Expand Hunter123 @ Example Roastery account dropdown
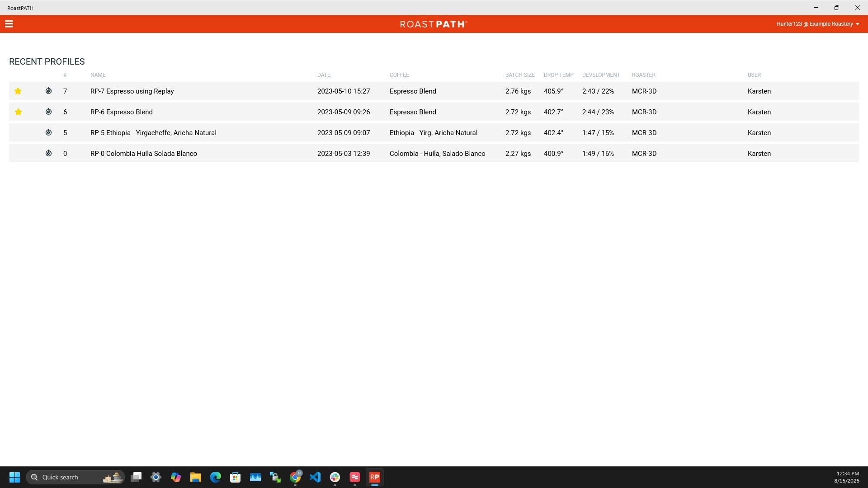 click(x=817, y=24)
